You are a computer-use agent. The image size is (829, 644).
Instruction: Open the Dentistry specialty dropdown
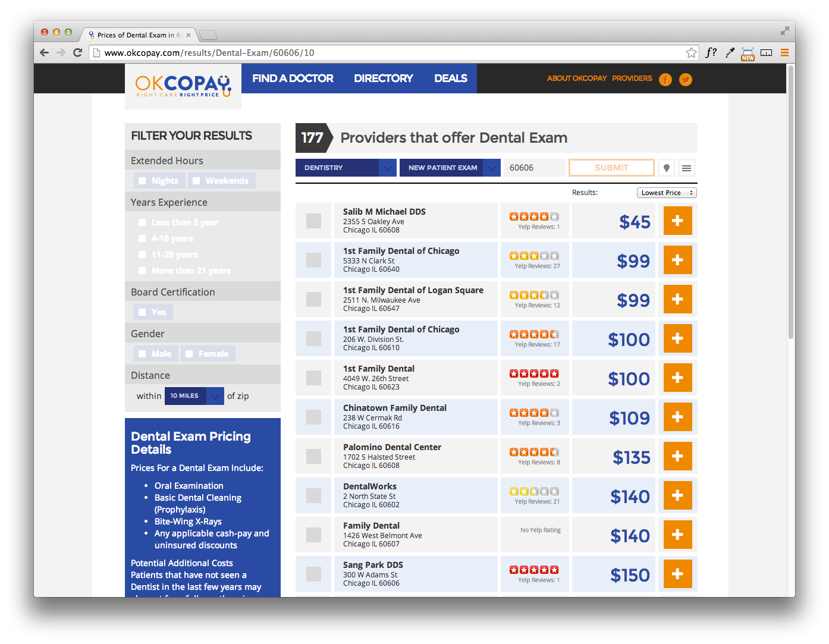pos(346,168)
